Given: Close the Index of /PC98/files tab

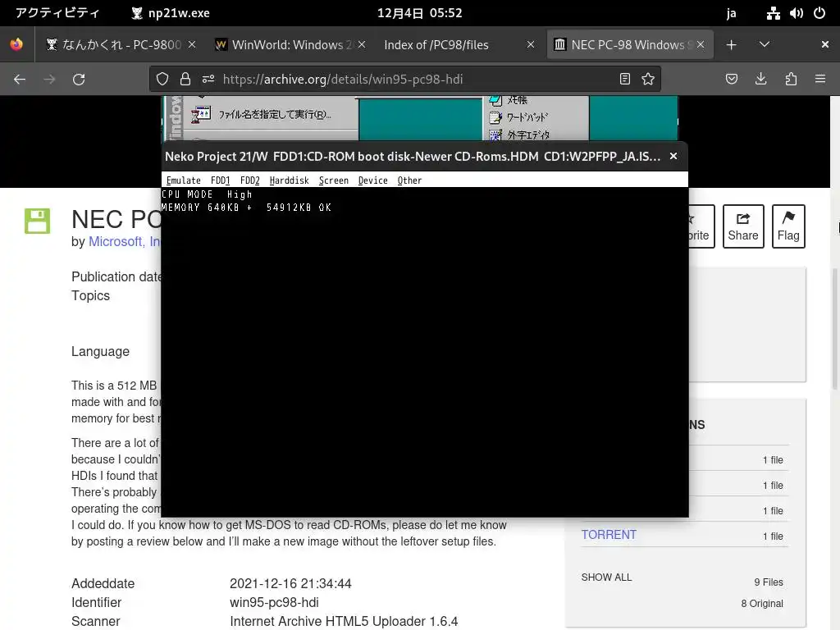Looking at the screenshot, I should click(x=531, y=45).
